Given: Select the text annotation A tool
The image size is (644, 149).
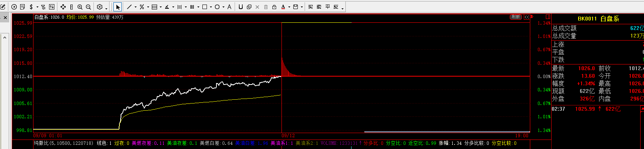Looking at the screenshot, I should point(229,7).
